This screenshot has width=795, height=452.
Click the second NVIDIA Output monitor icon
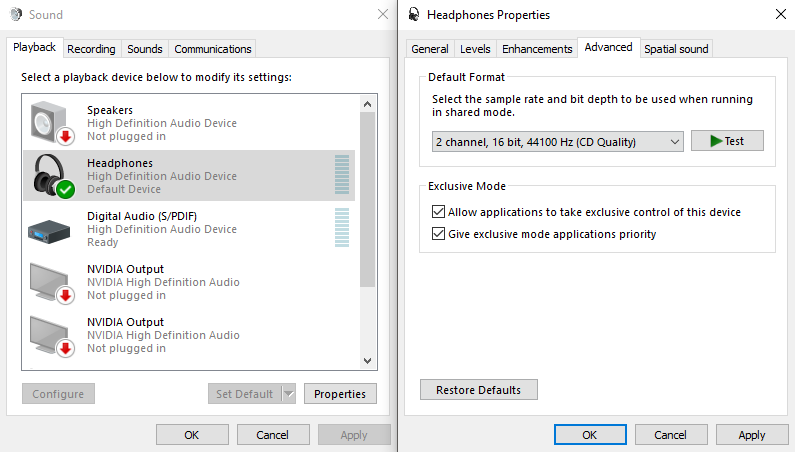[52, 336]
